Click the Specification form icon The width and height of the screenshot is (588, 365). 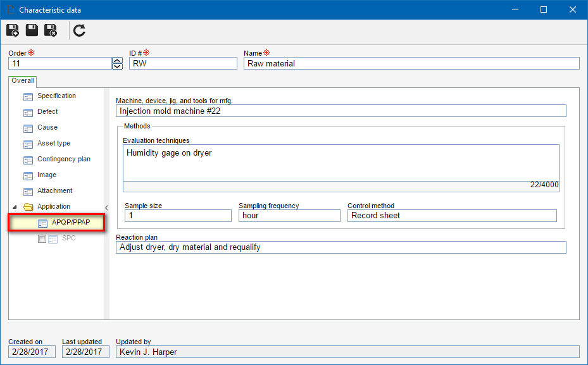28,97
